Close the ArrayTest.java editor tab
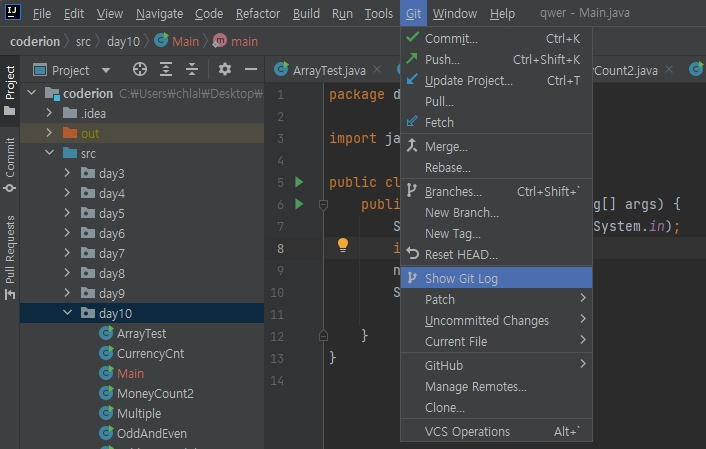The width and height of the screenshot is (706, 449). (377, 69)
